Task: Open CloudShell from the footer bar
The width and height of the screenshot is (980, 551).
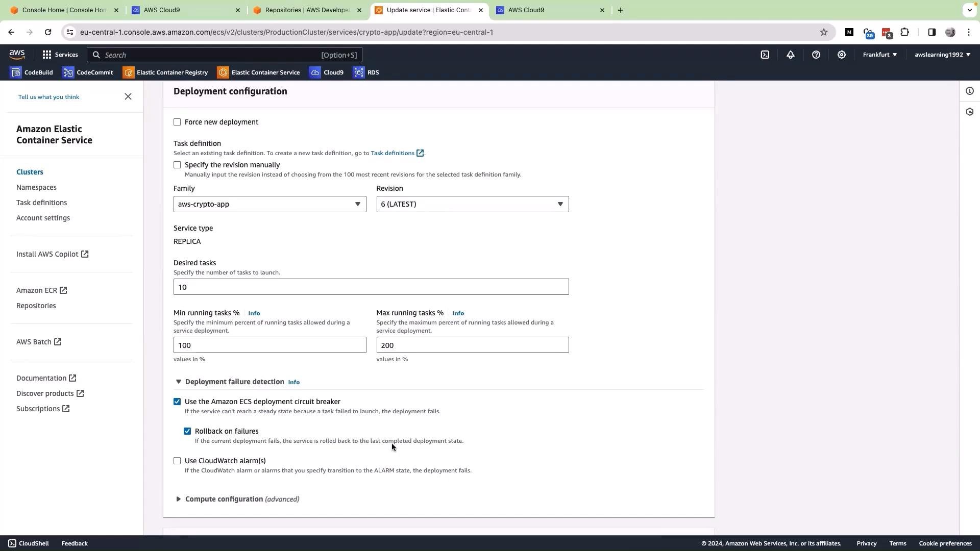Action: click(29, 543)
